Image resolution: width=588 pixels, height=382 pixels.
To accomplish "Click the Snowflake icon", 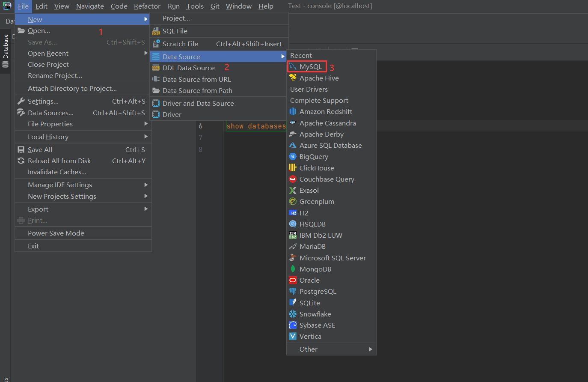I will (x=293, y=314).
